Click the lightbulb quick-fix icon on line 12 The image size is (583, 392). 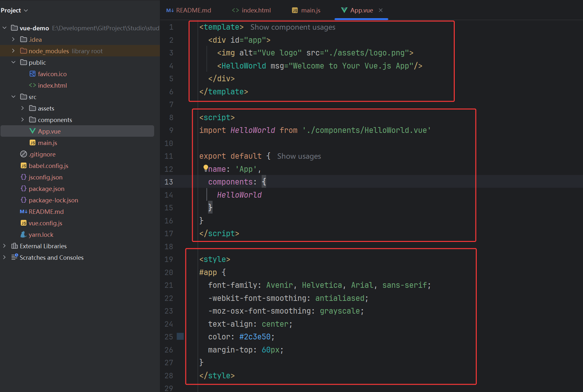point(206,168)
